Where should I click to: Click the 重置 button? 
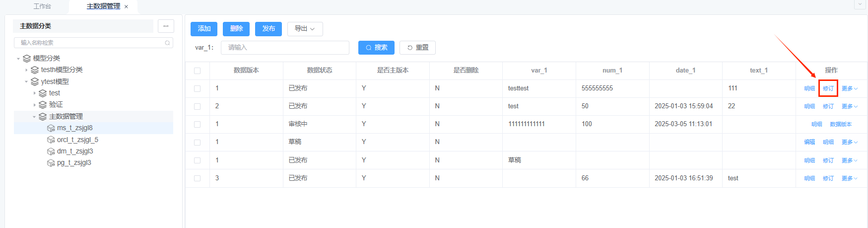[x=417, y=48]
